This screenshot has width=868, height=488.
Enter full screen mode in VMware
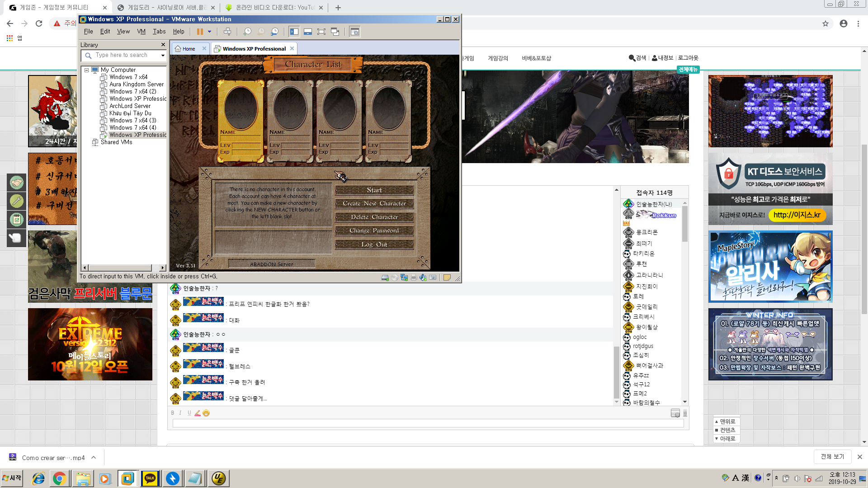[321, 32]
